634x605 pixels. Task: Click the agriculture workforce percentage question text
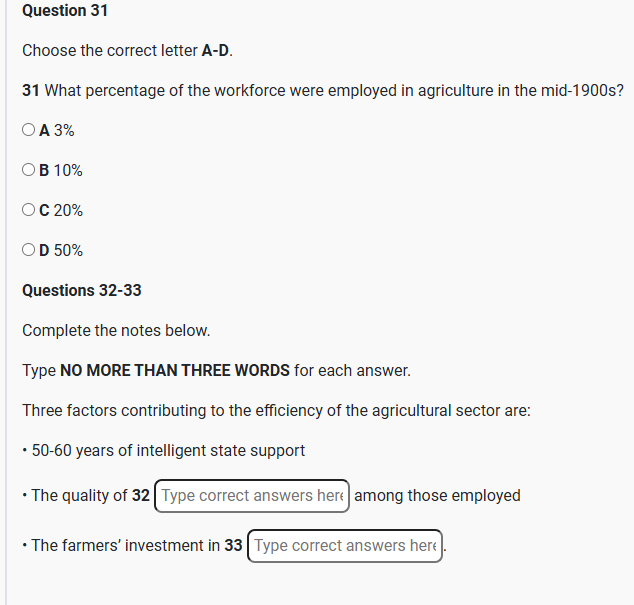tap(335, 90)
